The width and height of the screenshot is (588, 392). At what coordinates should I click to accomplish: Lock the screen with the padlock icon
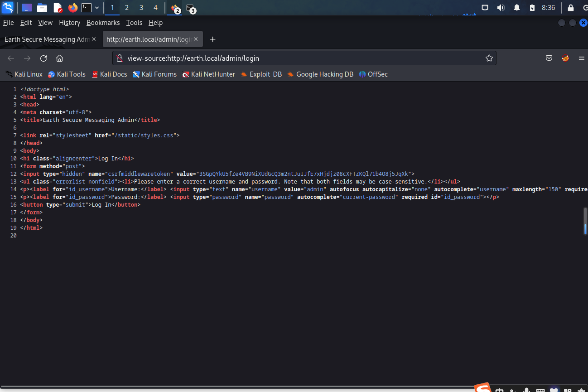571,8
